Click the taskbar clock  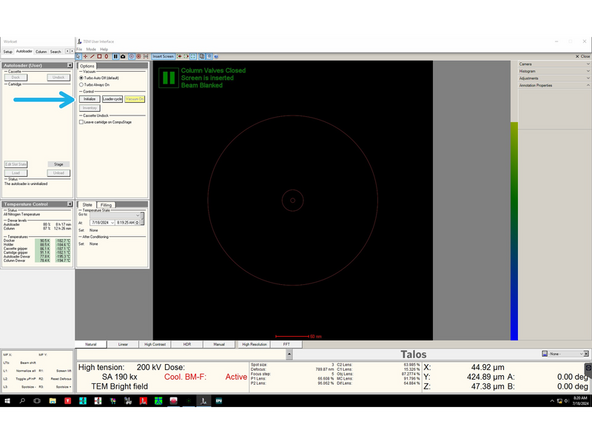pos(580,401)
